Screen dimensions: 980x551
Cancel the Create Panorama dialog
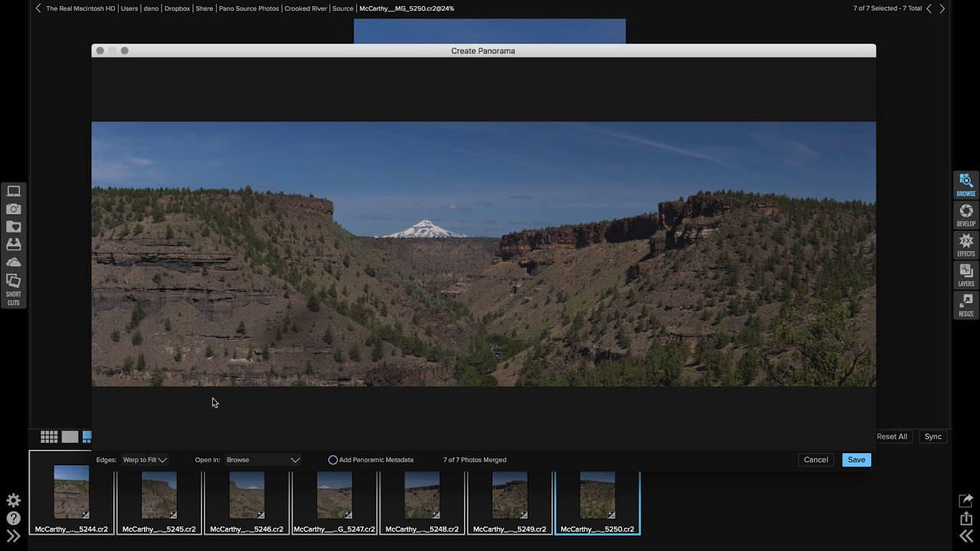tap(815, 460)
